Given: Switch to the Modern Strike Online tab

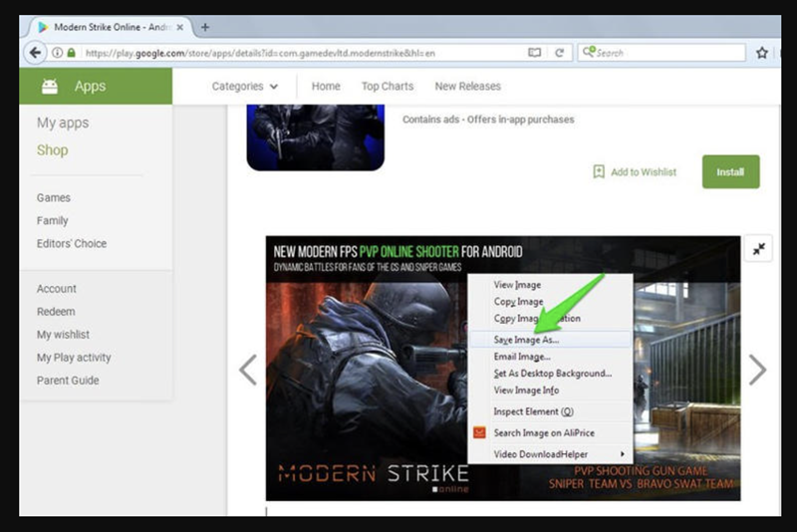Looking at the screenshot, I should tap(105, 27).
